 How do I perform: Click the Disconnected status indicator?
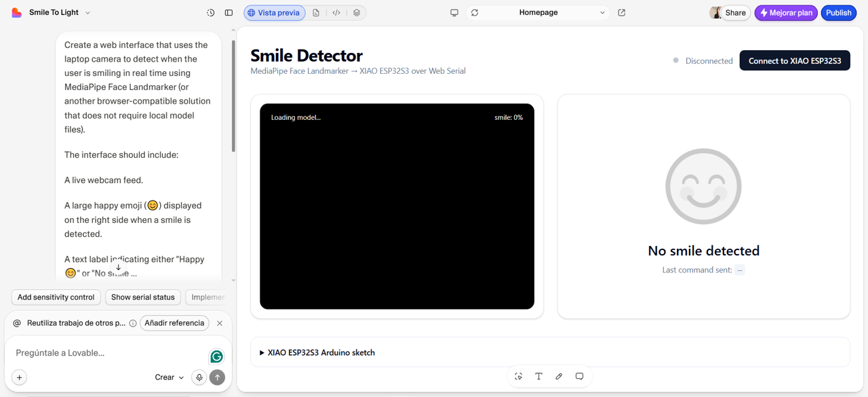coord(703,60)
